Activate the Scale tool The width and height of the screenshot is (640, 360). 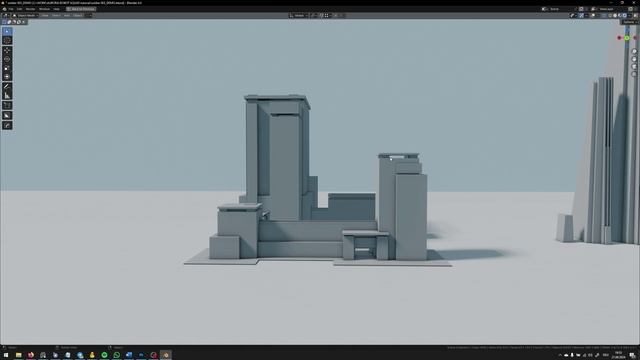tap(7, 68)
